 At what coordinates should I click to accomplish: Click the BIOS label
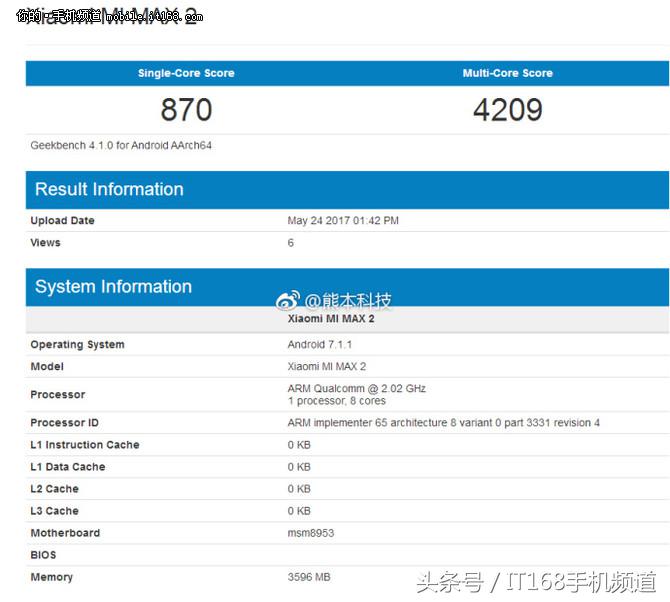coord(43,555)
